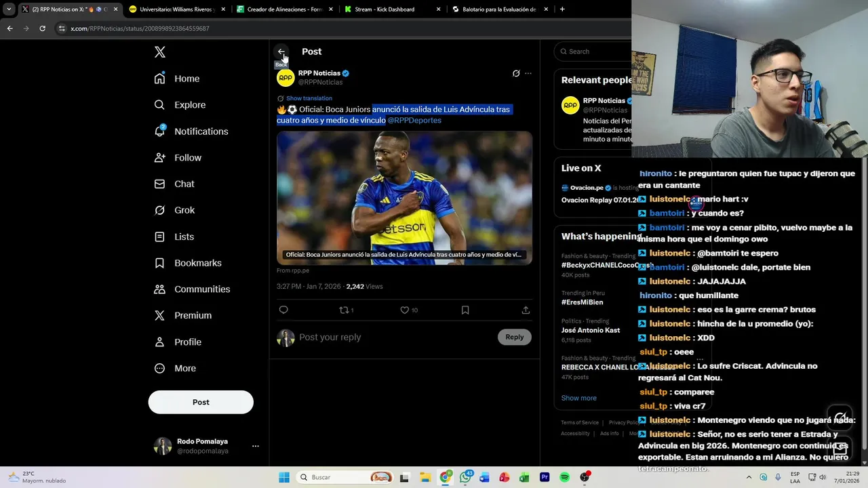
Task: Click the Grok explain icon on the post
Action: coord(516,73)
